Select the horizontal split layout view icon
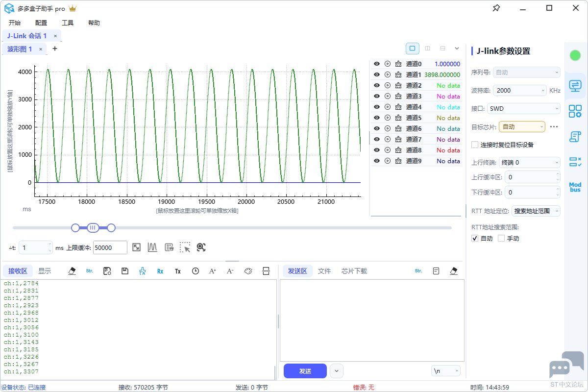Image resolution: width=588 pixels, height=392 pixels. 443,49
